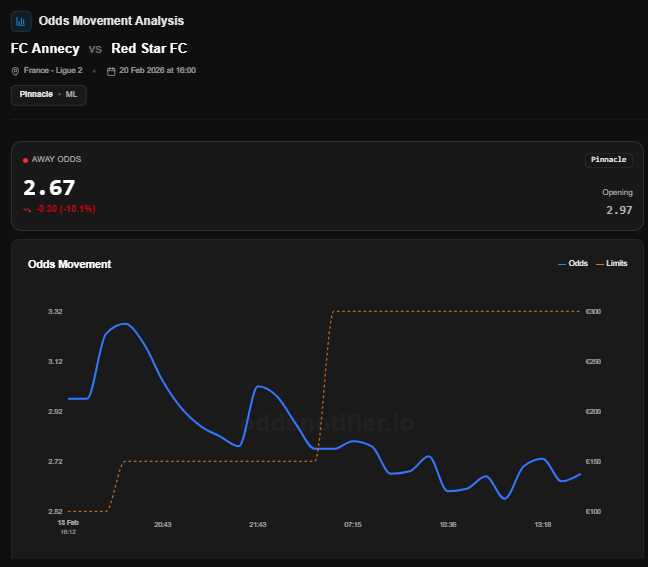Click the €150 limit axis label
The width and height of the screenshot is (648, 567).
click(x=593, y=462)
